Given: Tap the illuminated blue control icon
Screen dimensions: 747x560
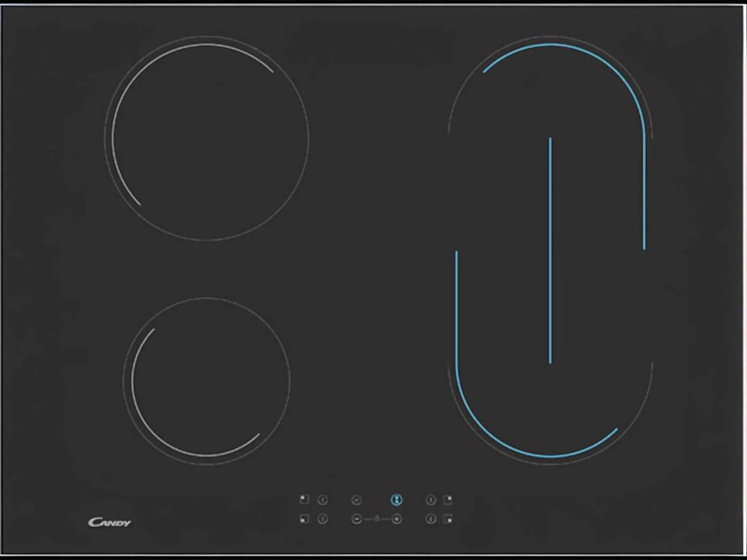Looking at the screenshot, I should (x=396, y=500).
